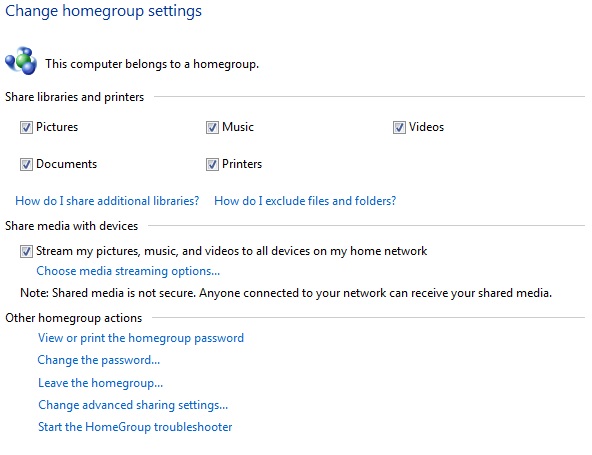Toggle the Music sharing checkbox

[212, 128]
